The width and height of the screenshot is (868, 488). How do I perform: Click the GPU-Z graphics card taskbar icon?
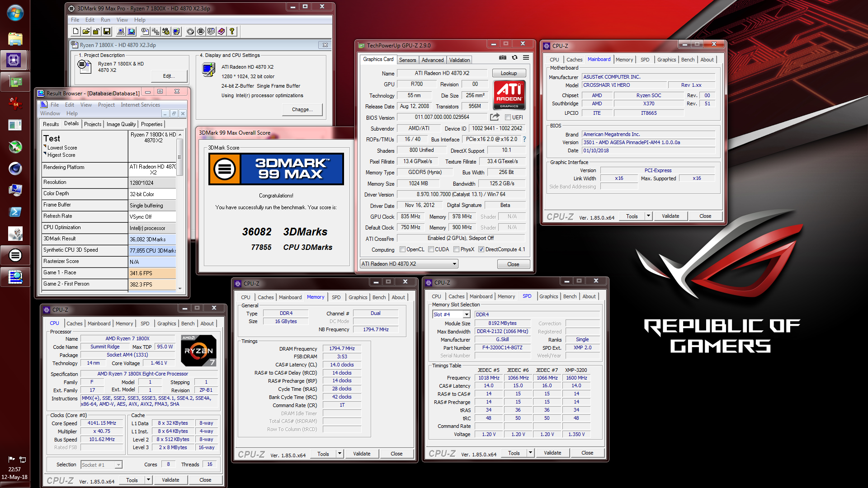click(x=15, y=82)
